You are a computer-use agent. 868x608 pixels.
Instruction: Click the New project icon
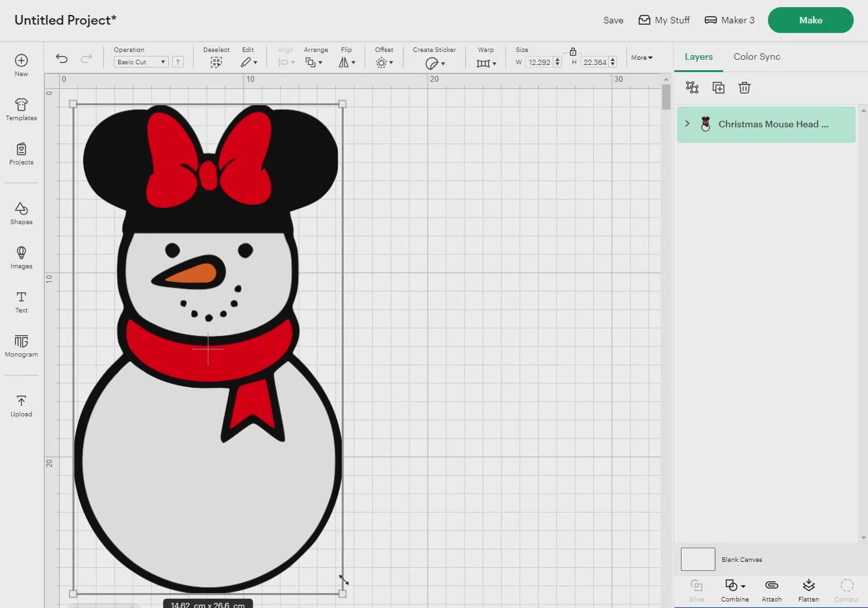click(21, 60)
